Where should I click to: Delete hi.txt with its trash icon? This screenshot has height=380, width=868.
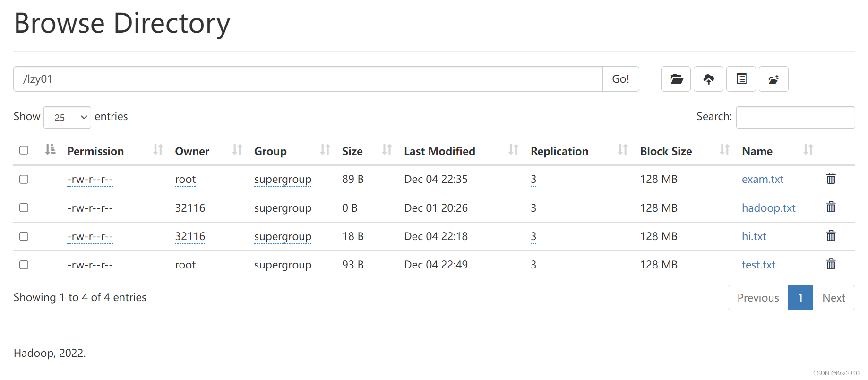pos(831,235)
